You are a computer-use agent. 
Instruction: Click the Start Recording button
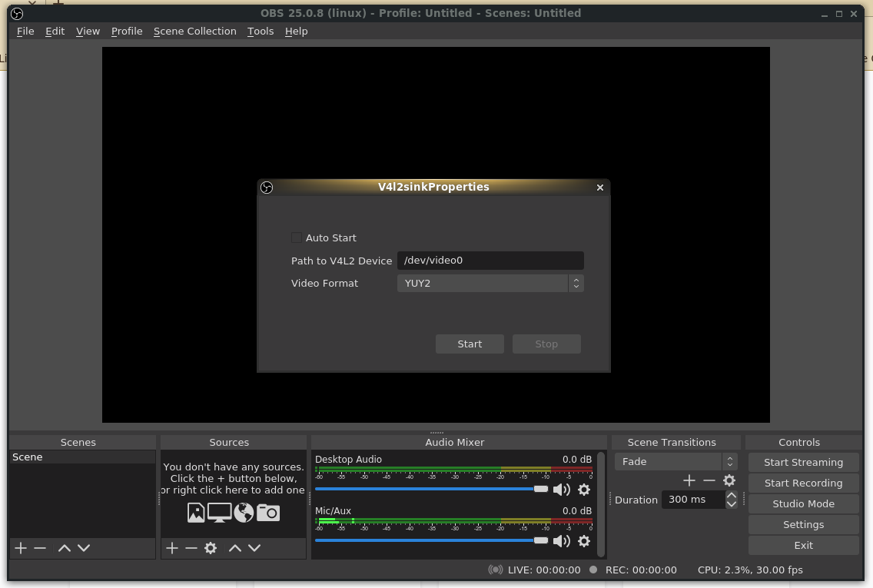click(803, 483)
